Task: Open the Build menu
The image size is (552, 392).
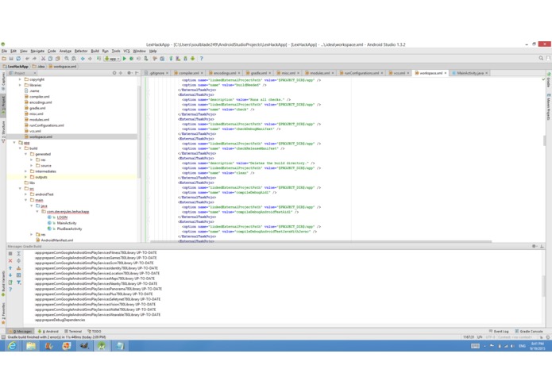Action: [x=95, y=51]
